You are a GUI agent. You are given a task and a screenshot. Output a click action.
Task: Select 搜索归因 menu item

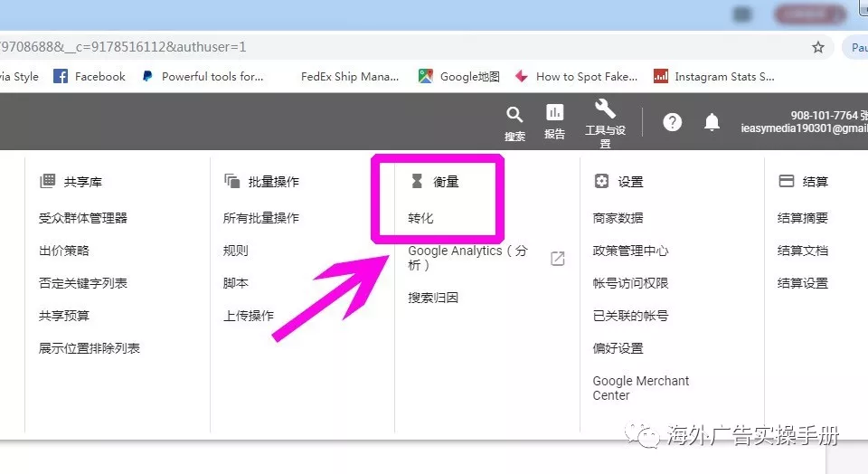(x=433, y=298)
